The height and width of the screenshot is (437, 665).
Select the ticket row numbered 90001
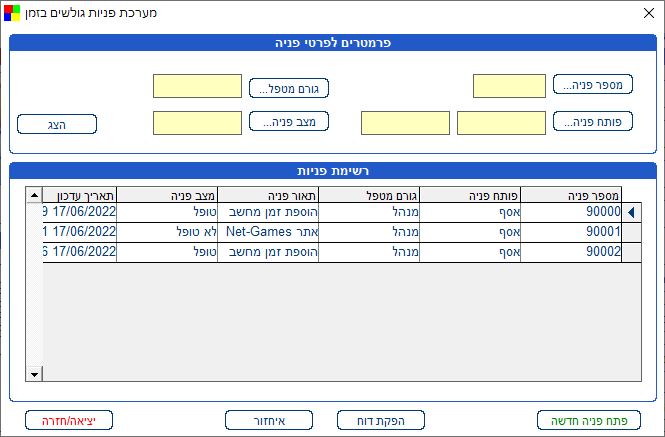coord(572,232)
